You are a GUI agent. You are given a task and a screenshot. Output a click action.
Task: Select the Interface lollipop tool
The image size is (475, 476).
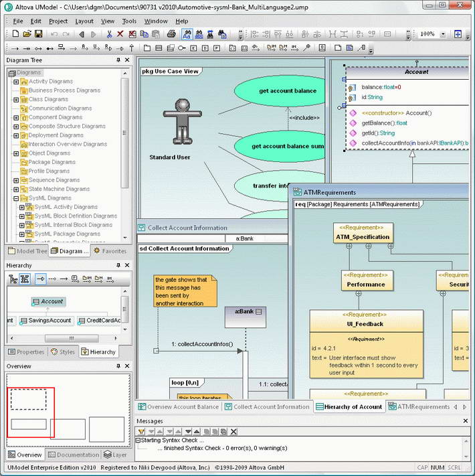point(182,48)
